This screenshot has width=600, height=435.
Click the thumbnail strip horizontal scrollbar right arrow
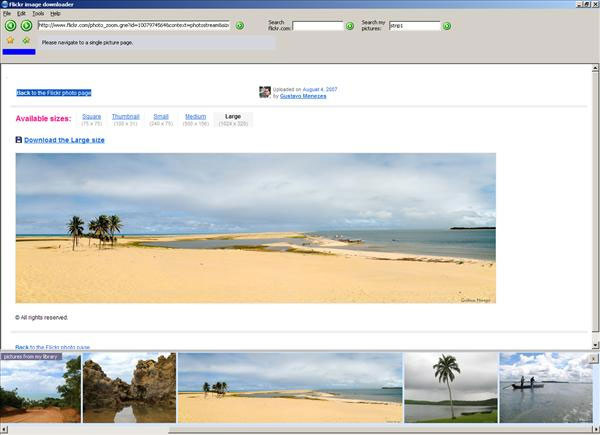tap(596, 430)
